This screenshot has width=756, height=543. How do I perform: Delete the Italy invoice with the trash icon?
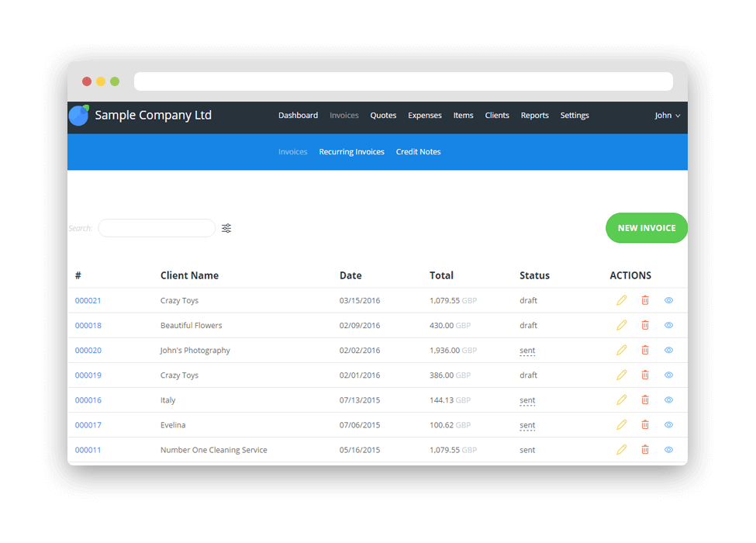tap(645, 399)
